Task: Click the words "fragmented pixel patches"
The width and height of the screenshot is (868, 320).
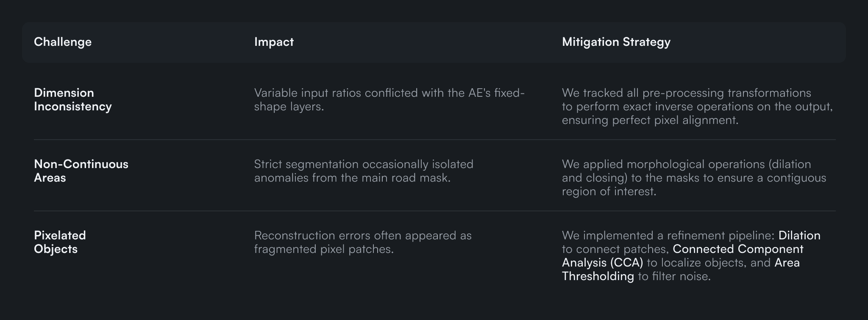Action: [x=323, y=250]
